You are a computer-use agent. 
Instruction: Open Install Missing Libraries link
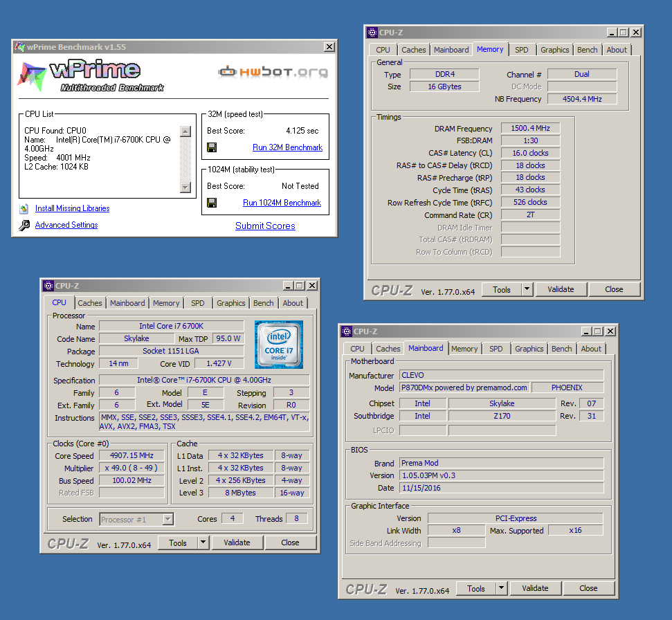[x=72, y=208]
